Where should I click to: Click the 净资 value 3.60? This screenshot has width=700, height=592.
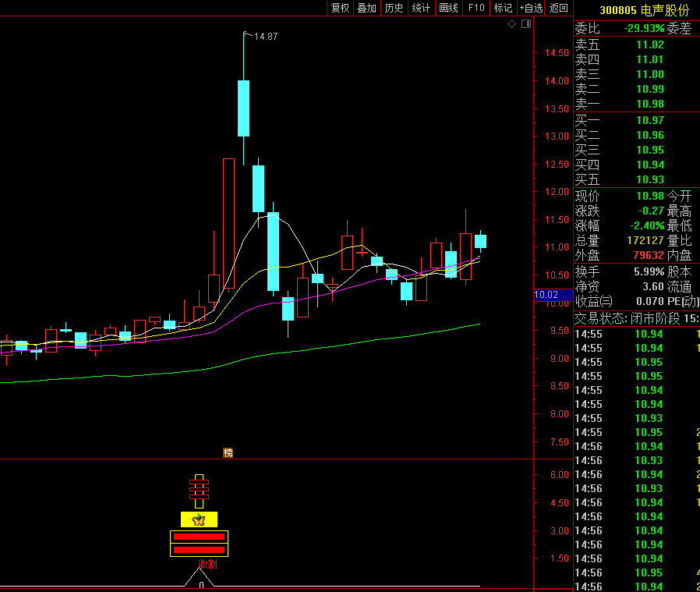(x=653, y=286)
